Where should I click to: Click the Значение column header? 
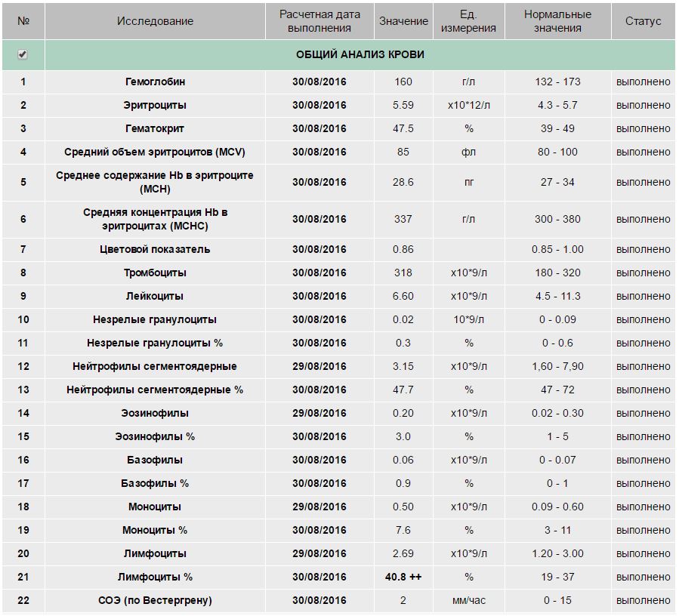pos(403,21)
